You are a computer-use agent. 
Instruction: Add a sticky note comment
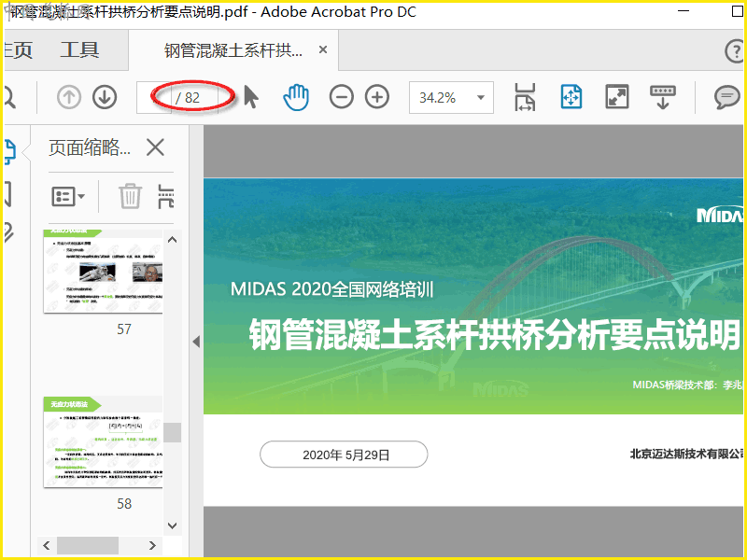tap(726, 98)
